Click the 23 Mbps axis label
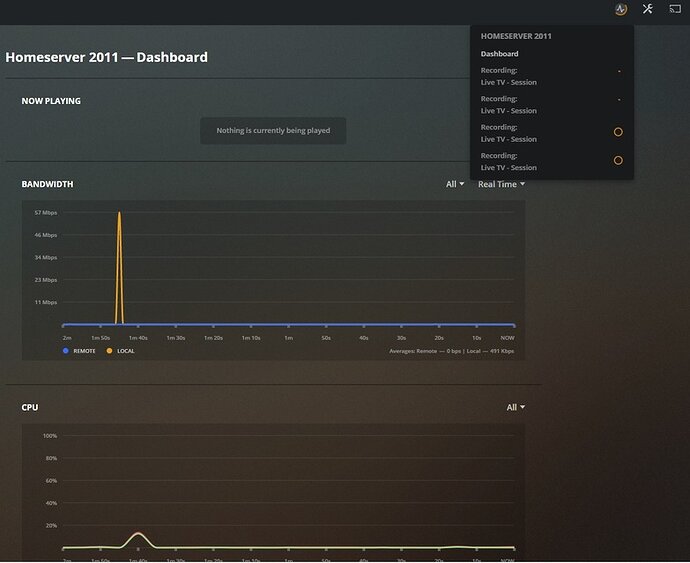690x563 pixels. point(46,280)
